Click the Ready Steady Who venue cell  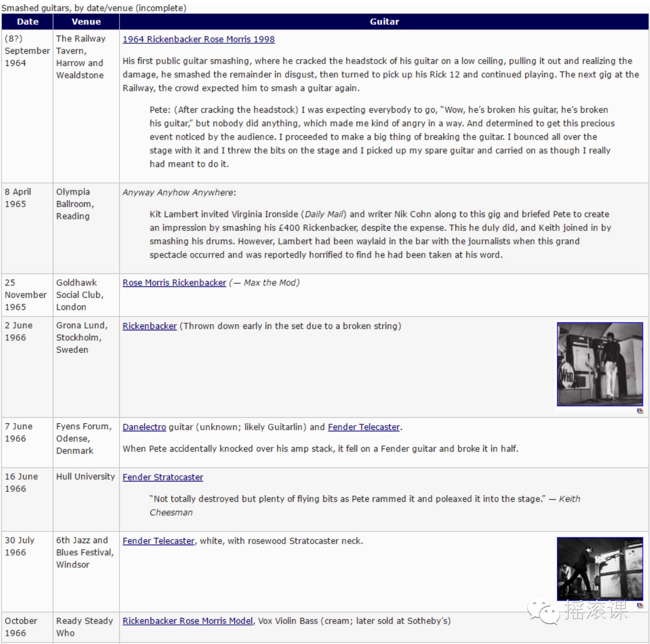pos(86,627)
